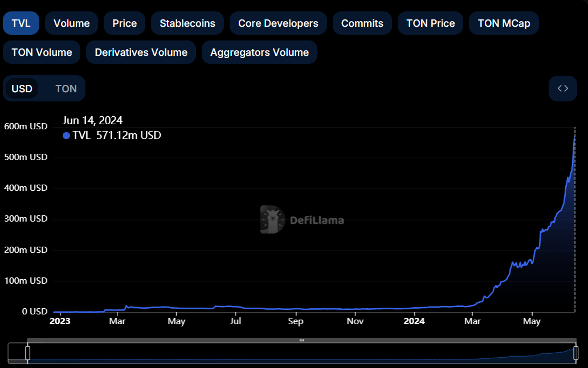Enable the TON Volume metric
The image size is (588, 368).
tap(41, 52)
